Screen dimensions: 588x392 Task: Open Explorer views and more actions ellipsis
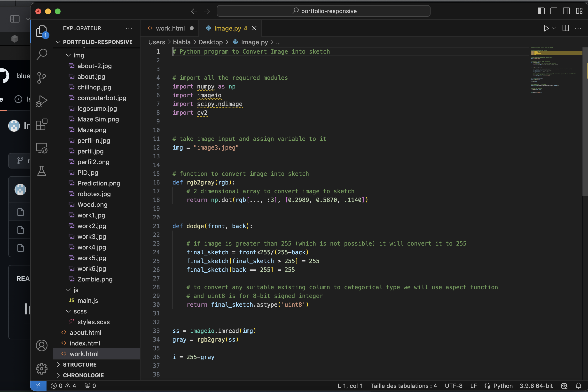[129, 28]
